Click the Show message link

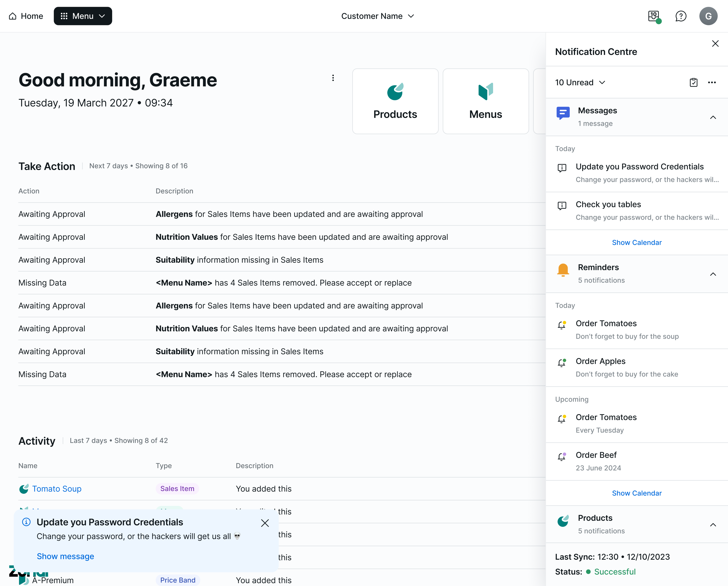65,556
